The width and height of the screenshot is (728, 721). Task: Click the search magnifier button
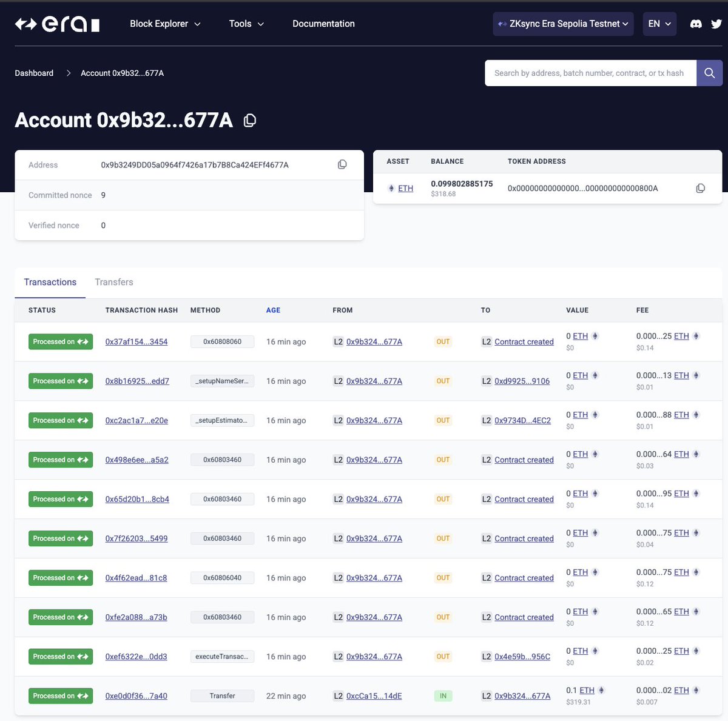coord(709,73)
